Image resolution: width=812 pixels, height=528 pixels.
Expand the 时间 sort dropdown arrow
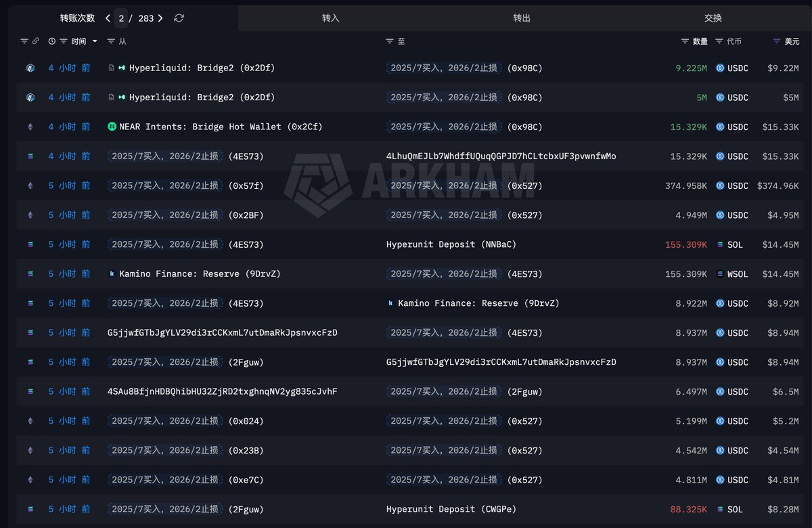[x=94, y=41]
